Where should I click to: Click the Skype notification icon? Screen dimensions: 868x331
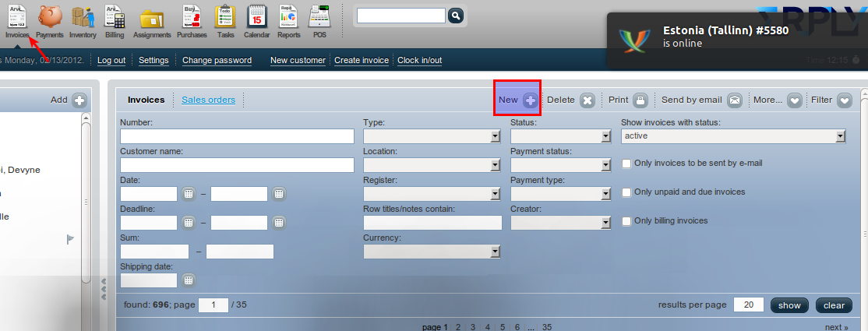click(x=633, y=41)
